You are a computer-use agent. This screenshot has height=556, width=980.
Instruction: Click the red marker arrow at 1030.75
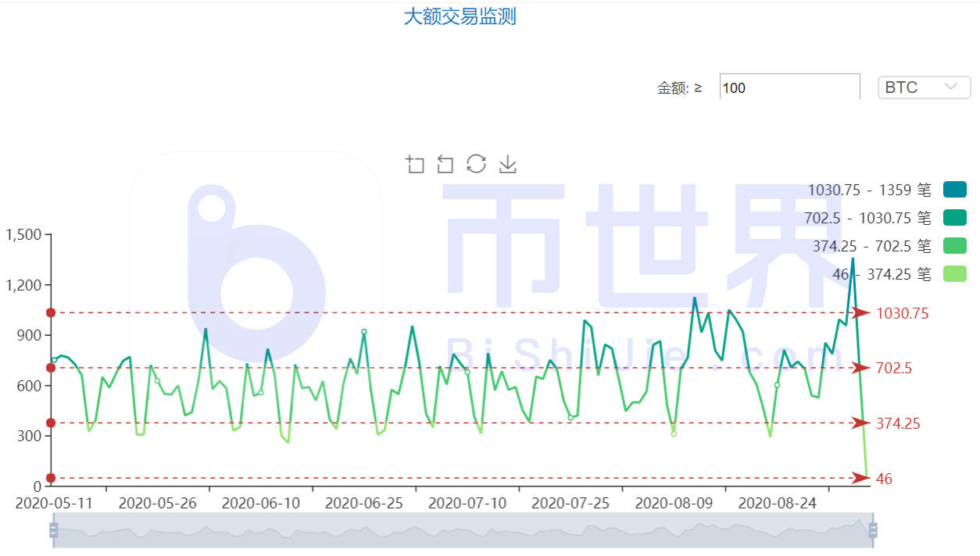(860, 313)
